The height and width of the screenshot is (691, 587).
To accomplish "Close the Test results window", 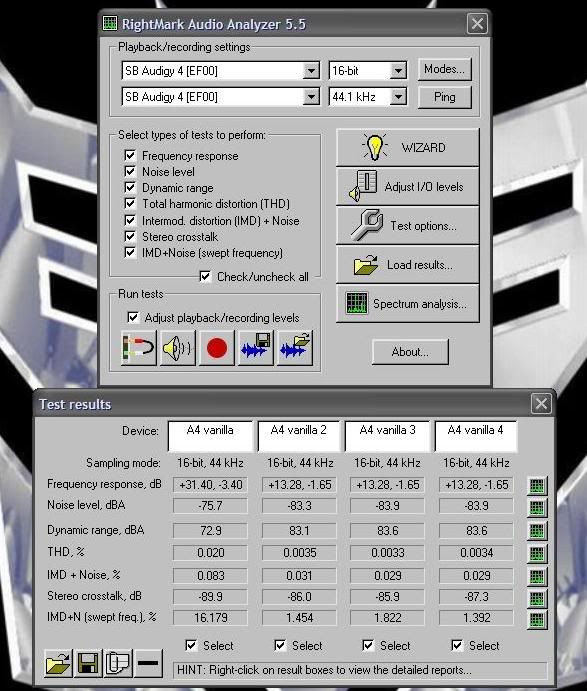I will coord(541,404).
